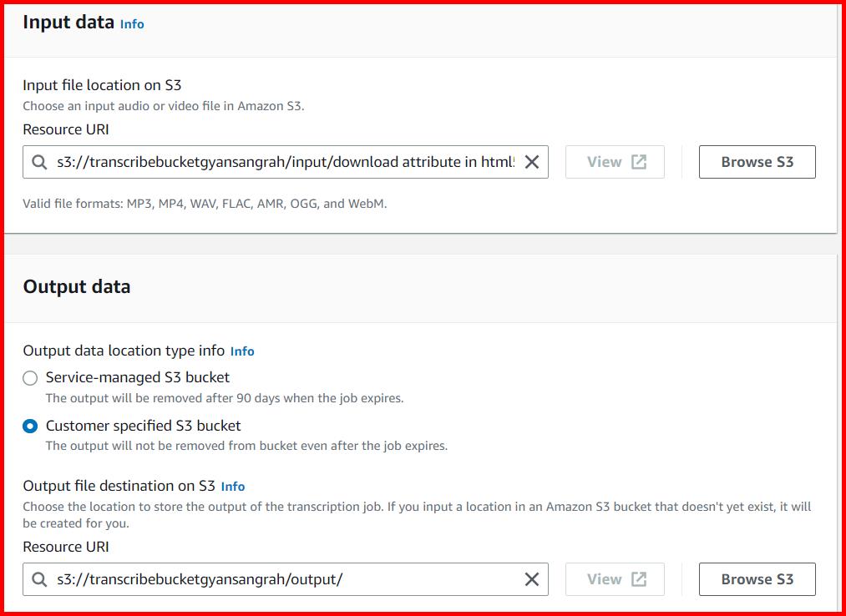Click the View button beside the output destination URI
846x616 pixels.
(615, 579)
